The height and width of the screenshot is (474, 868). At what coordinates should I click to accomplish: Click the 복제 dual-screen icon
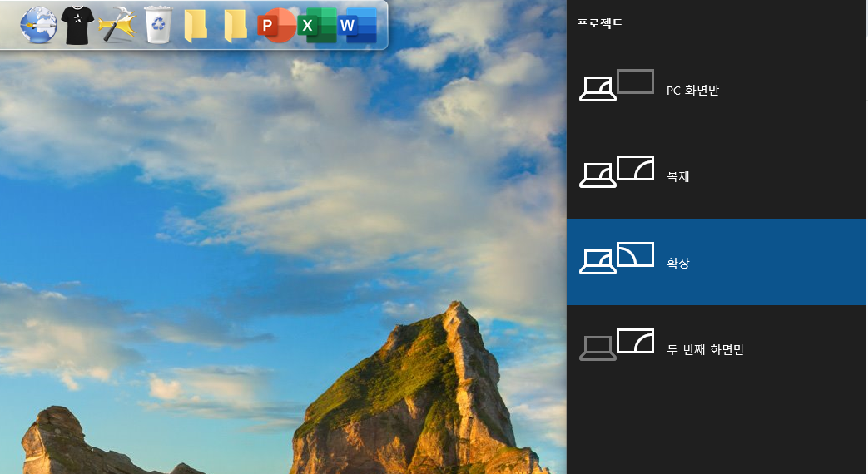click(617, 171)
